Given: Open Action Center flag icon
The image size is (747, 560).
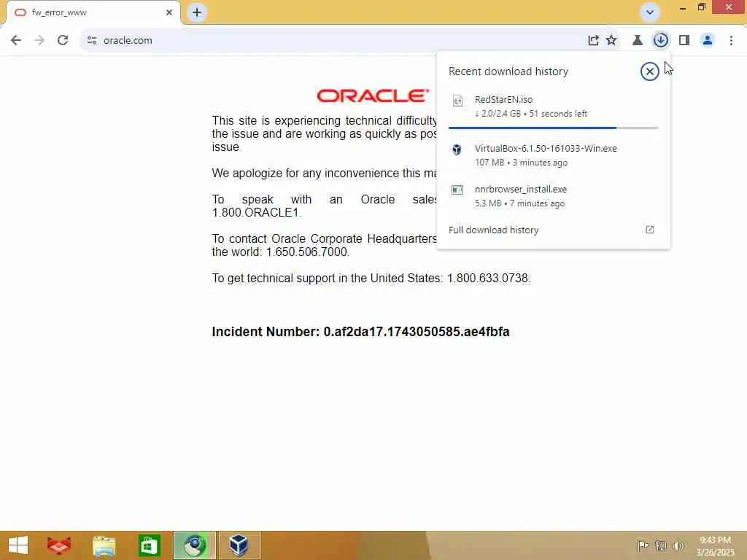Looking at the screenshot, I should pos(643,545).
